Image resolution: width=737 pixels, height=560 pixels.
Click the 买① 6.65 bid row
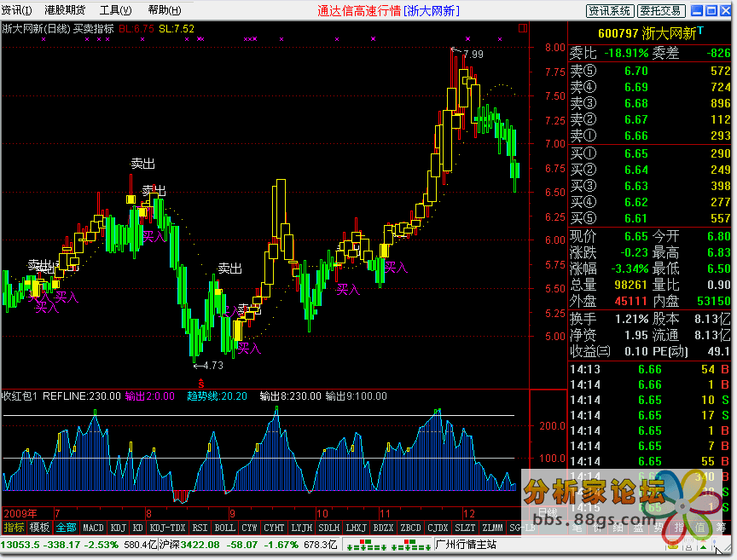click(x=650, y=153)
